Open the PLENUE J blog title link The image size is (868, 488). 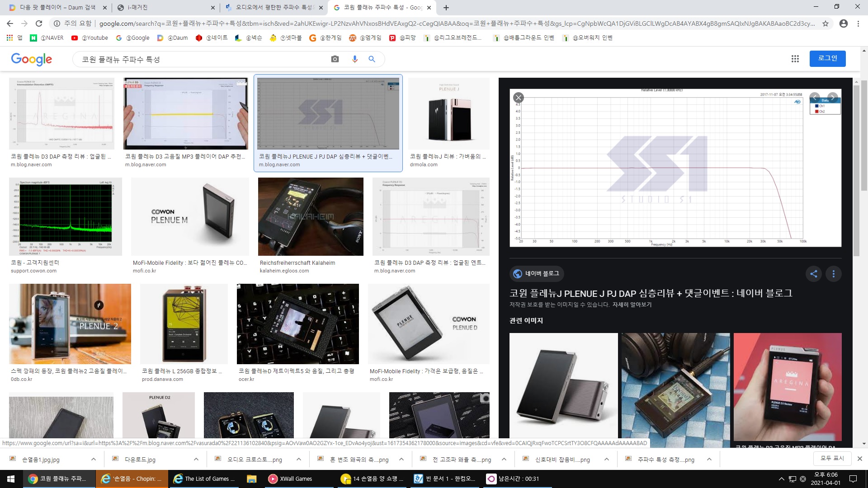(x=651, y=293)
